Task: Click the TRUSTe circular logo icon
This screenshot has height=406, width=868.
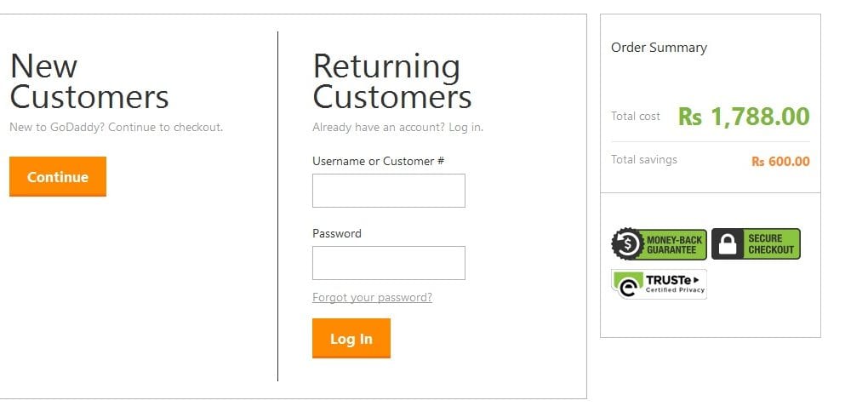Action: 629,284
